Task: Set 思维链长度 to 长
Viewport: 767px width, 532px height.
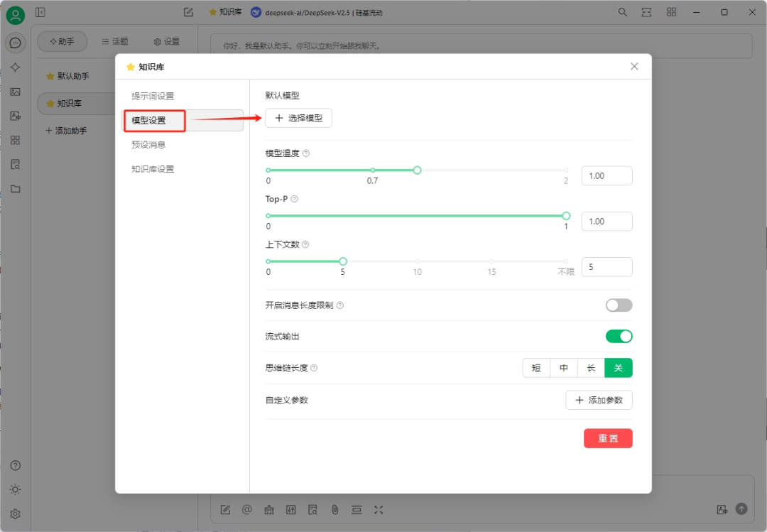Action: click(591, 368)
